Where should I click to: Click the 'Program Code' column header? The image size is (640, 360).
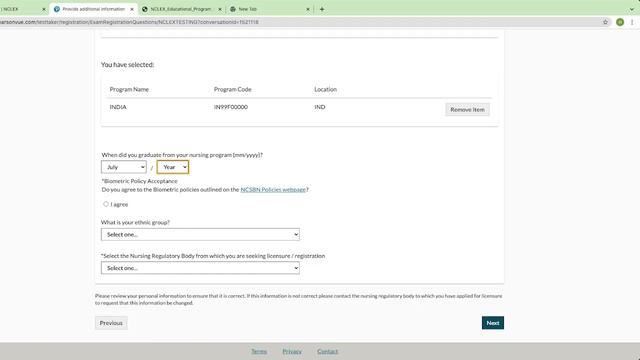point(233,89)
